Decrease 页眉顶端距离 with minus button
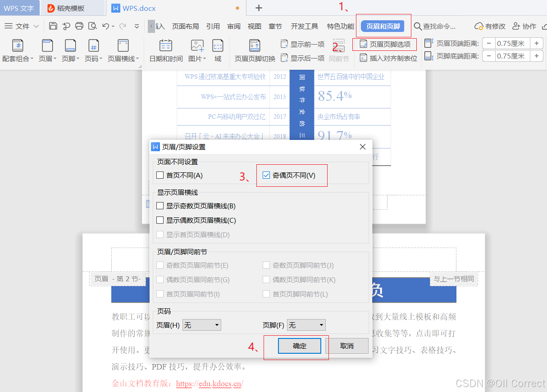Screen dimensions: 547x392 point(489,43)
